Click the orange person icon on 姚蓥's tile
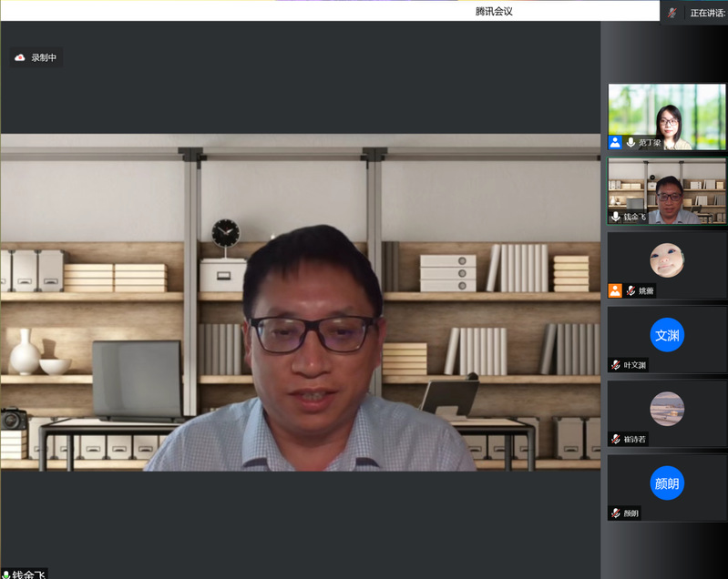The width and height of the screenshot is (728, 579). (x=615, y=290)
